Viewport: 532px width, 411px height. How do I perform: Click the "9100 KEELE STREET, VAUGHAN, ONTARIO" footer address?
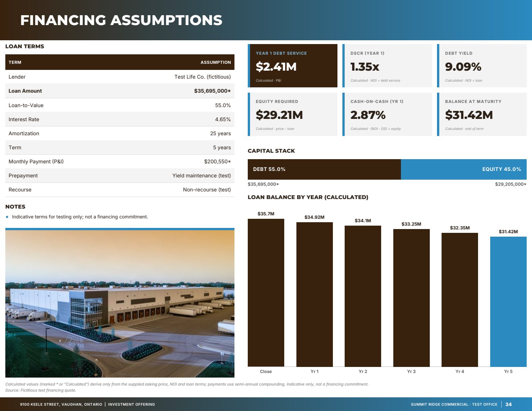click(61, 405)
